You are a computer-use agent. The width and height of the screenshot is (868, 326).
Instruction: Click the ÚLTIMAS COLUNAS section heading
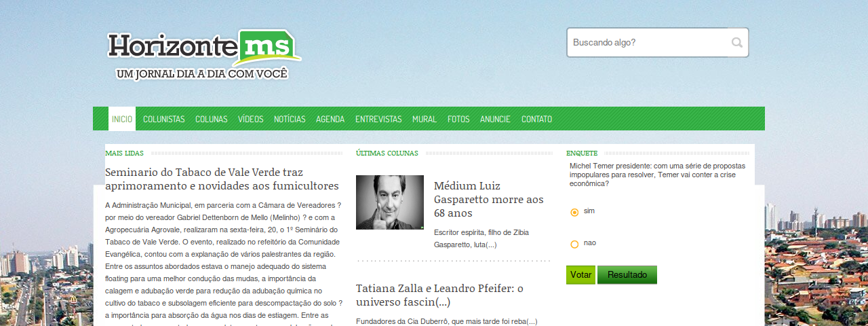(387, 153)
